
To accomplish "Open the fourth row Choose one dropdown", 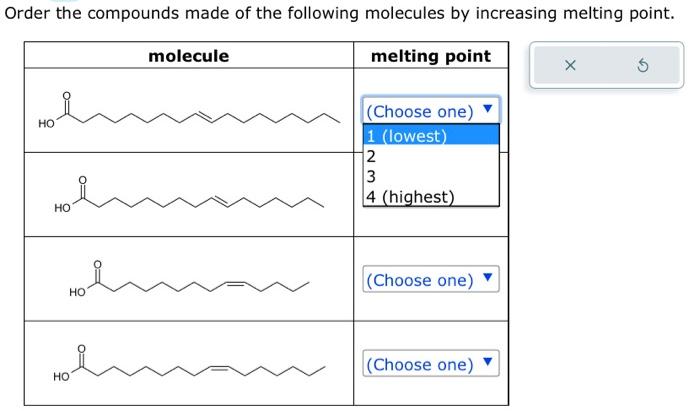I will pyautogui.click(x=431, y=364).
